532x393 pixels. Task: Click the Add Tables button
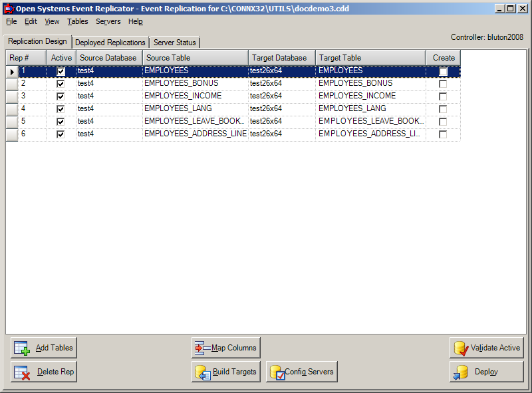coord(43,347)
